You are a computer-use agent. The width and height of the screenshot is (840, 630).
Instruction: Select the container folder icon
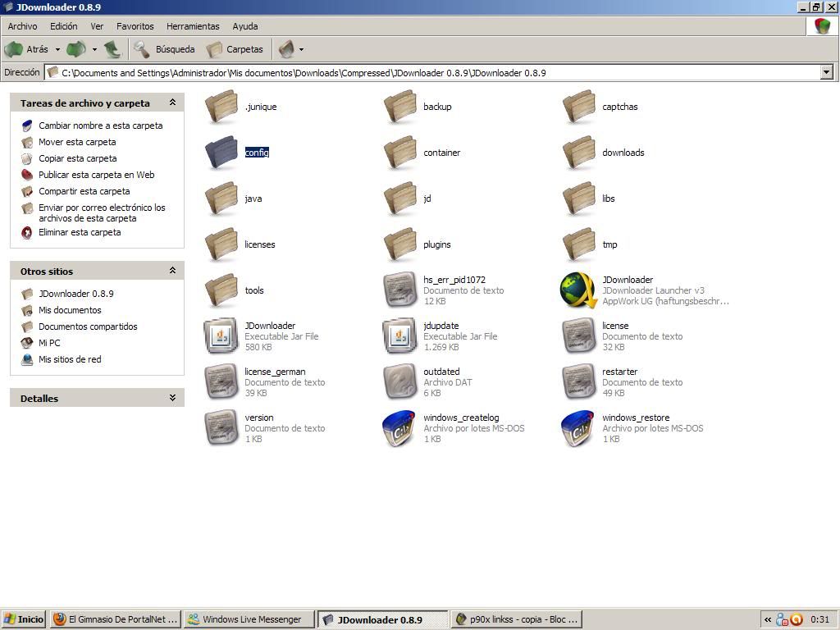click(400, 153)
